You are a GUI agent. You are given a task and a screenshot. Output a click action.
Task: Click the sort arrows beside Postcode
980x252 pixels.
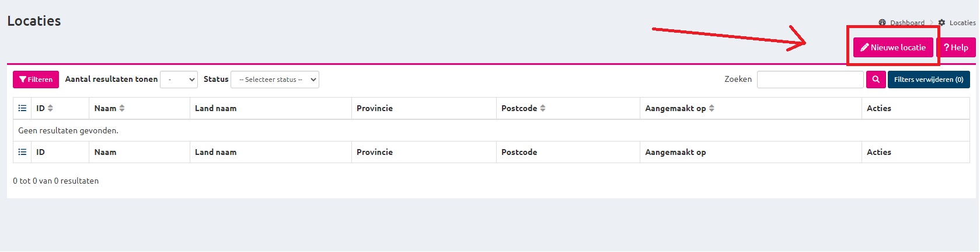coord(543,108)
